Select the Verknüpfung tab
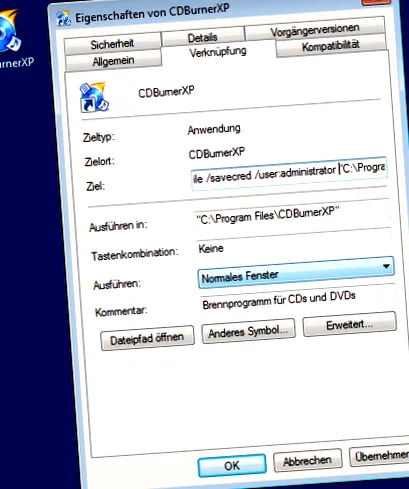This screenshot has height=489, width=409. [x=218, y=52]
